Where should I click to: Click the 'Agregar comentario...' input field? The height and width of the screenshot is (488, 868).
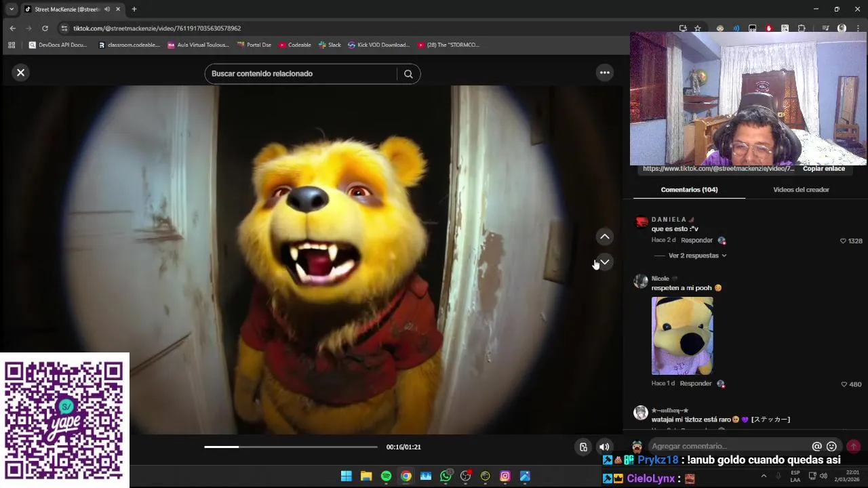click(x=729, y=446)
